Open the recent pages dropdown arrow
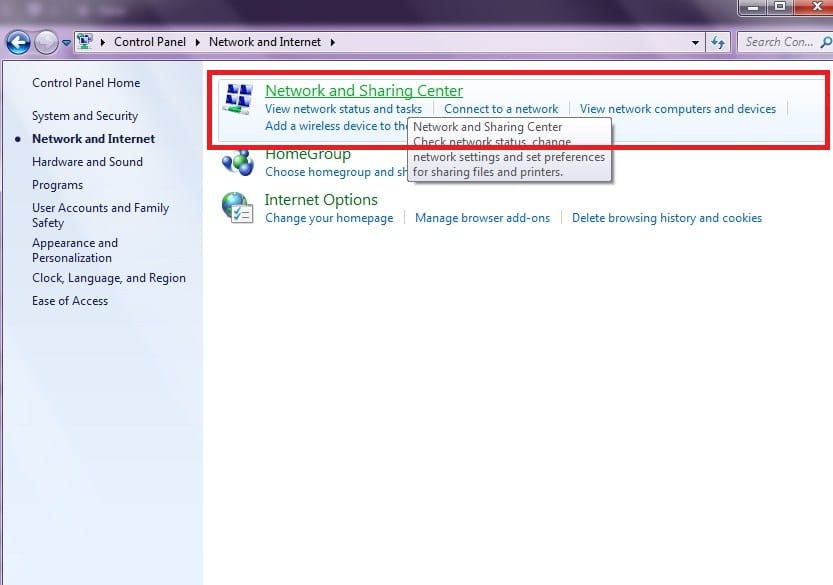This screenshot has width=833, height=585. point(66,43)
